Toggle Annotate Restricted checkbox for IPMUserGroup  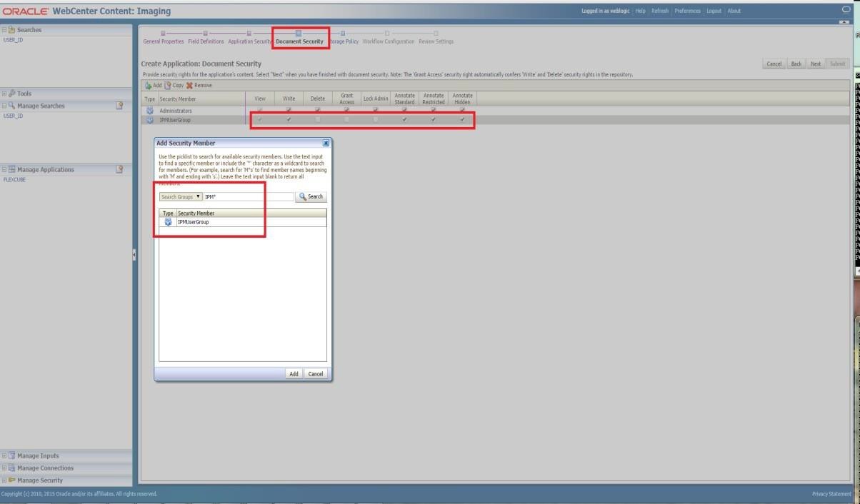434,120
